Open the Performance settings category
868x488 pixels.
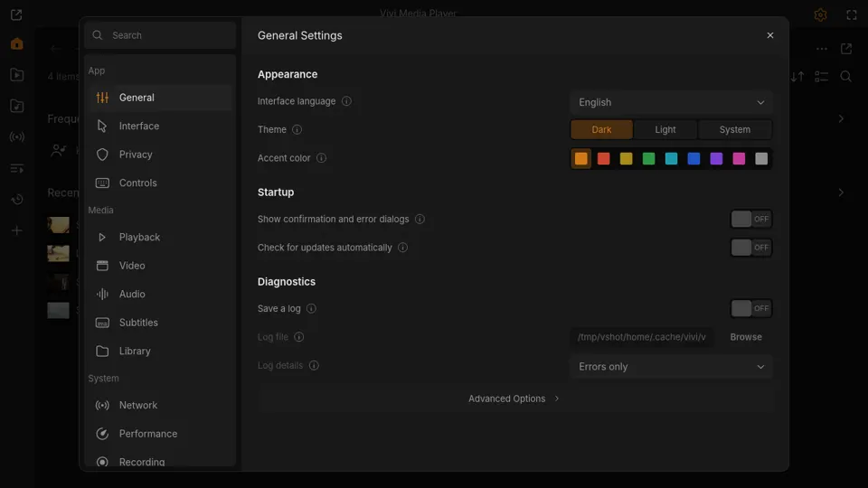click(x=159, y=434)
